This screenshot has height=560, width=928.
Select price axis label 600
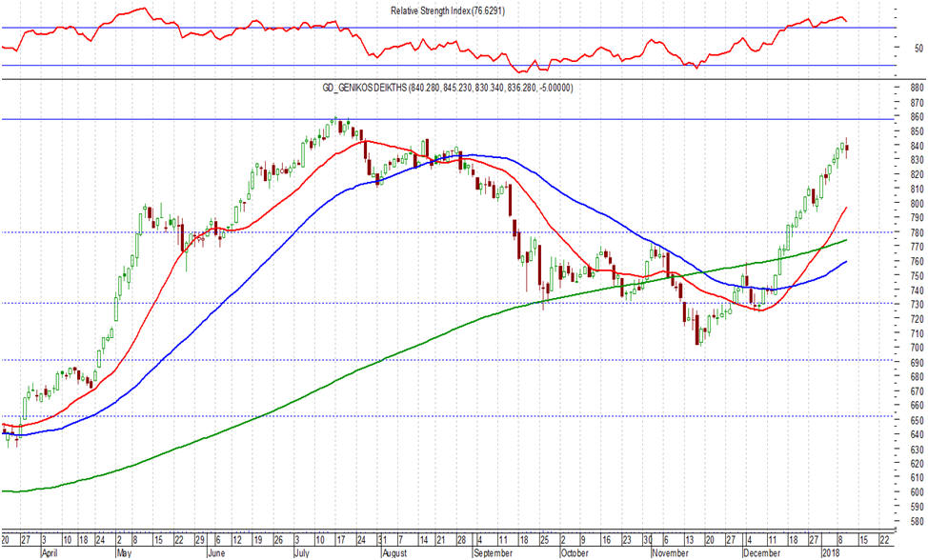pos(917,492)
